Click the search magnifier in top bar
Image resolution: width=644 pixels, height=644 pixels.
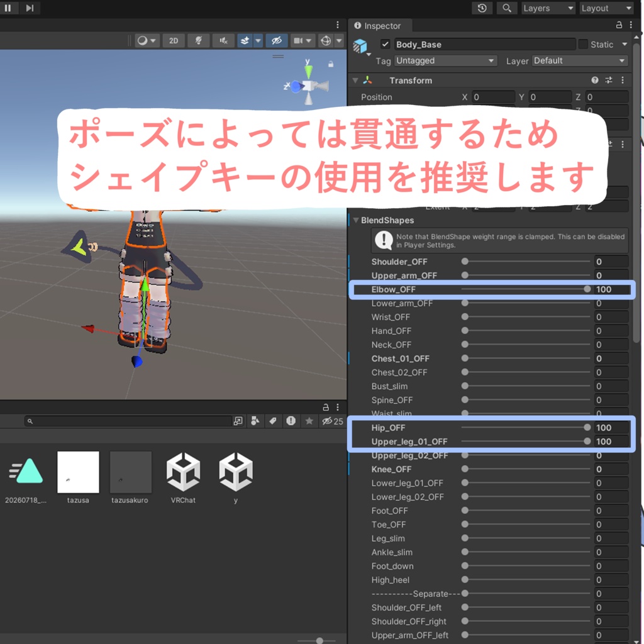[x=507, y=8]
